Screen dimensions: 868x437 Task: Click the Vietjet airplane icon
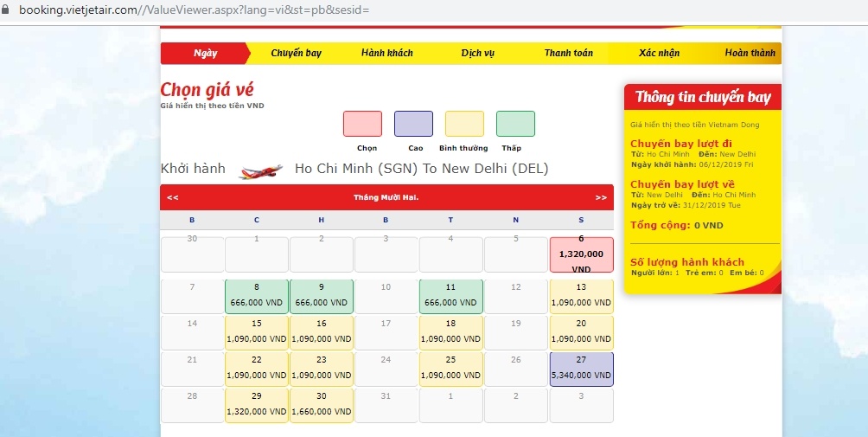tap(260, 170)
